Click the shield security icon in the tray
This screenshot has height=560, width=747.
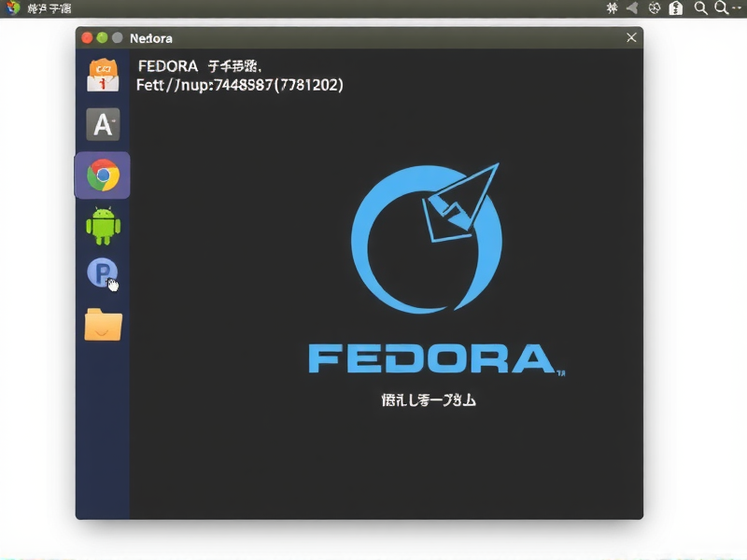(676, 7)
